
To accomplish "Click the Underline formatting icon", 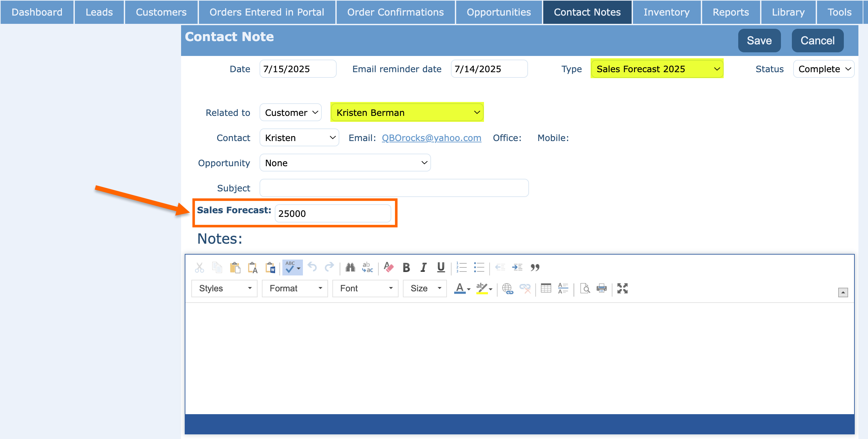I will (x=440, y=268).
